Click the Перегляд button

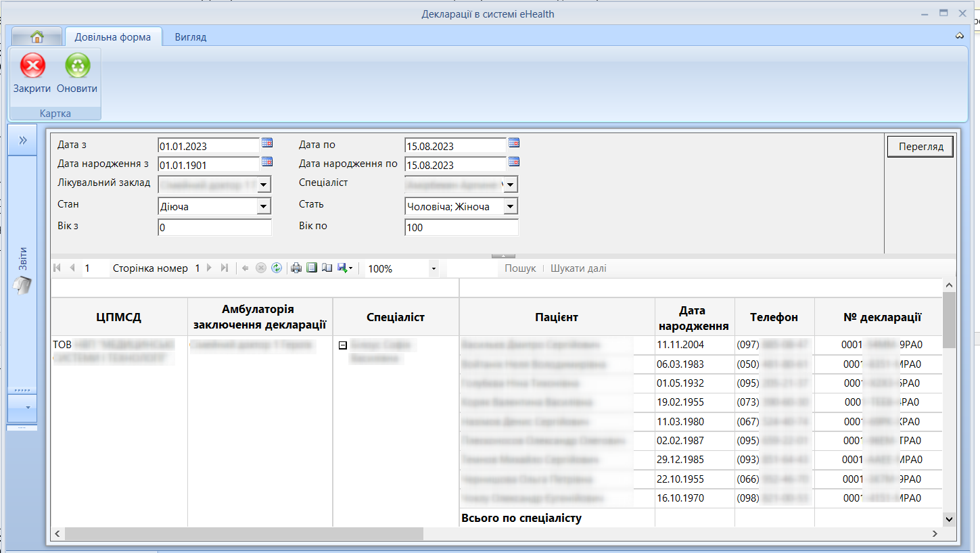[x=920, y=147]
